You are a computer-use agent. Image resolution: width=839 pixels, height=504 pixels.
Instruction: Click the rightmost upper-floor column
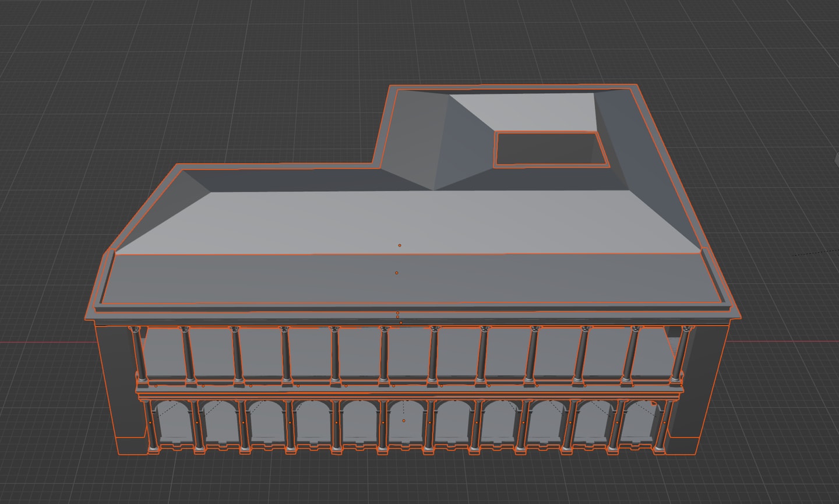682,355
